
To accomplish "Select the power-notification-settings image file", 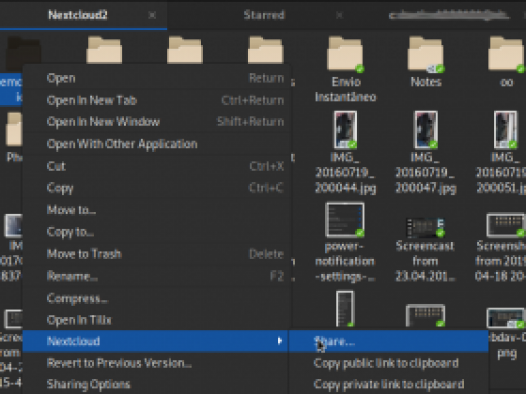I will [x=345, y=220].
